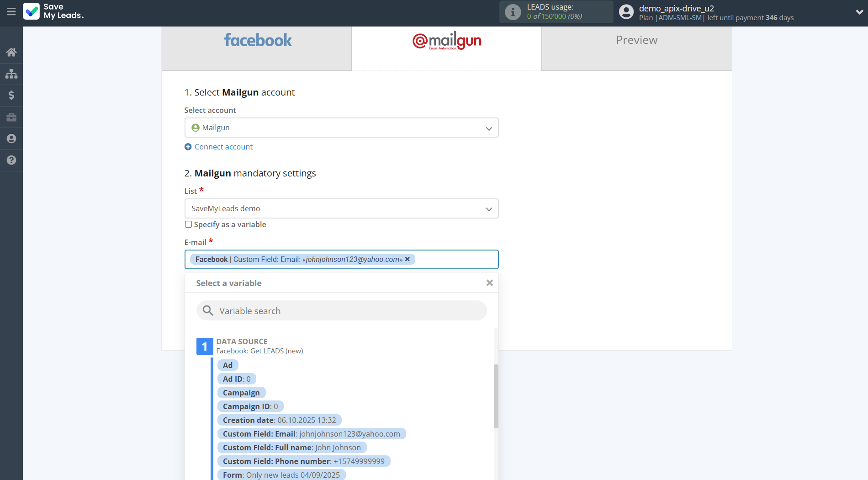Click the variable list scrollbar
The image size is (868, 480).
496,396
